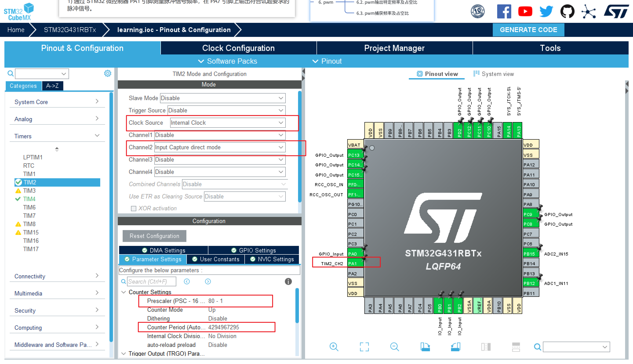Open the YouTube icon link
The image size is (633, 364).
coord(525,11)
